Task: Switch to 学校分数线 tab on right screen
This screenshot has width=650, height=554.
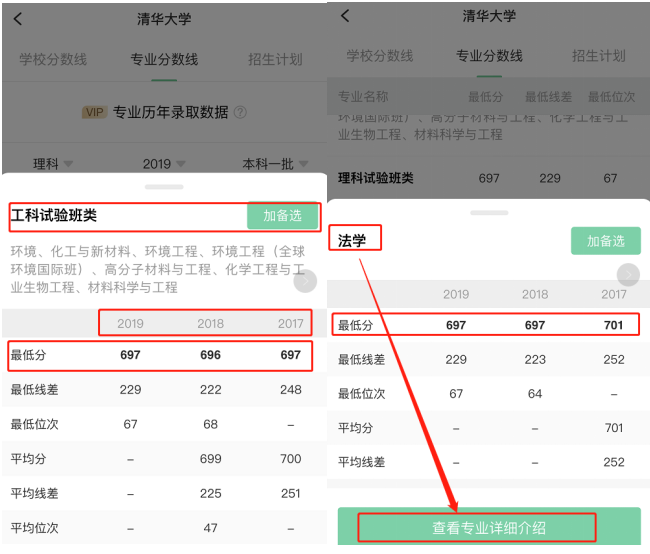Action: click(380, 56)
